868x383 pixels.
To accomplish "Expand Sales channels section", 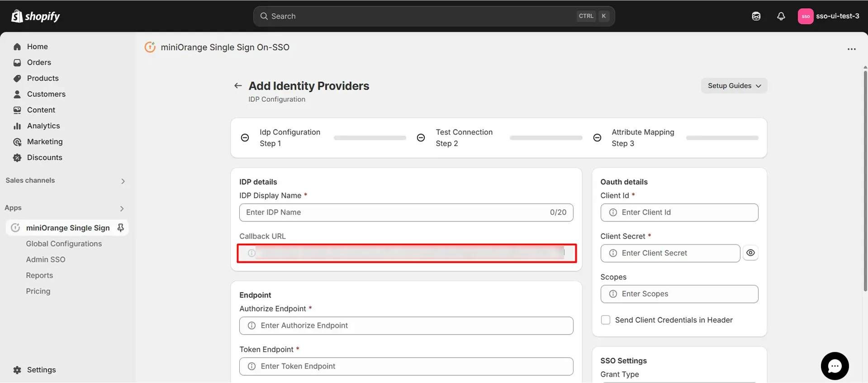I will tap(123, 181).
